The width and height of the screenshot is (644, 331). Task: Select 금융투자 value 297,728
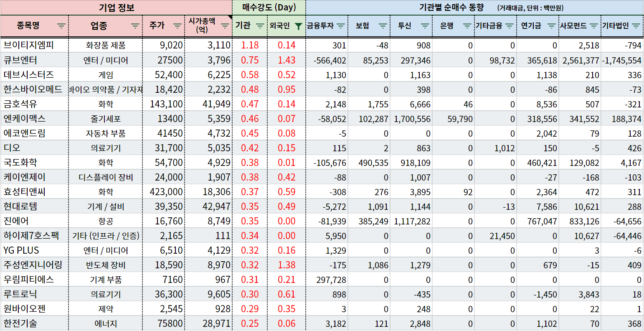coord(327,279)
